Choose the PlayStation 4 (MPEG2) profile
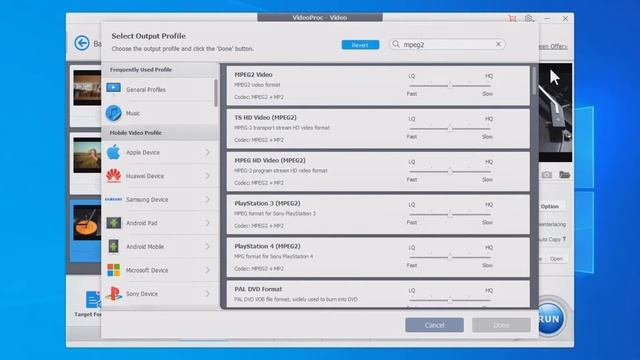 (378, 257)
